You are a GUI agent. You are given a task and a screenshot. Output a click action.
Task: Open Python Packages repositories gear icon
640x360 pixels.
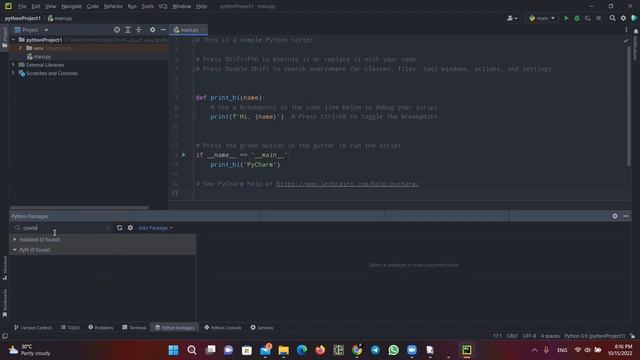130,228
